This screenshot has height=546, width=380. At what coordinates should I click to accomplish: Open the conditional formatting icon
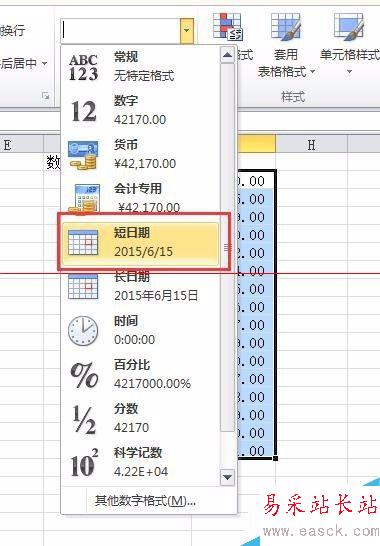(x=228, y=26)
